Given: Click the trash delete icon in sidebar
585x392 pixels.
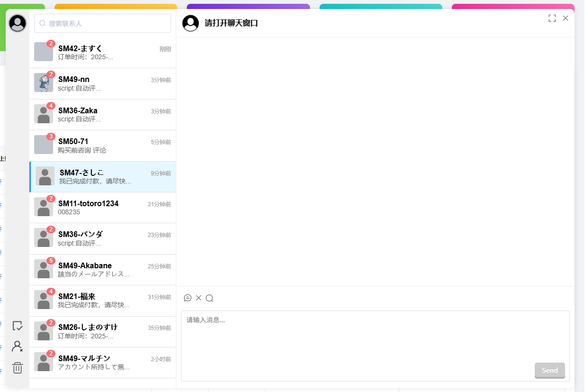Looking at the screenshot, I should tap(18, 368).
